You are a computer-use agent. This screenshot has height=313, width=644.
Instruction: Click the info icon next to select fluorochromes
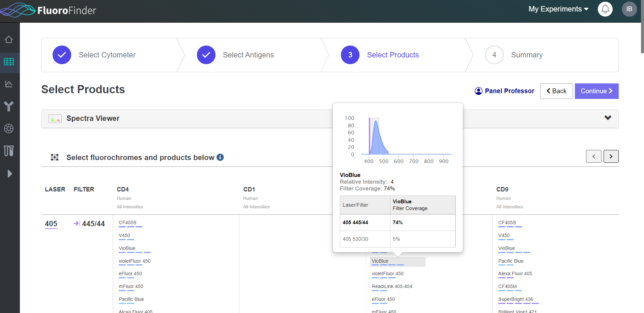pos(220,157)
